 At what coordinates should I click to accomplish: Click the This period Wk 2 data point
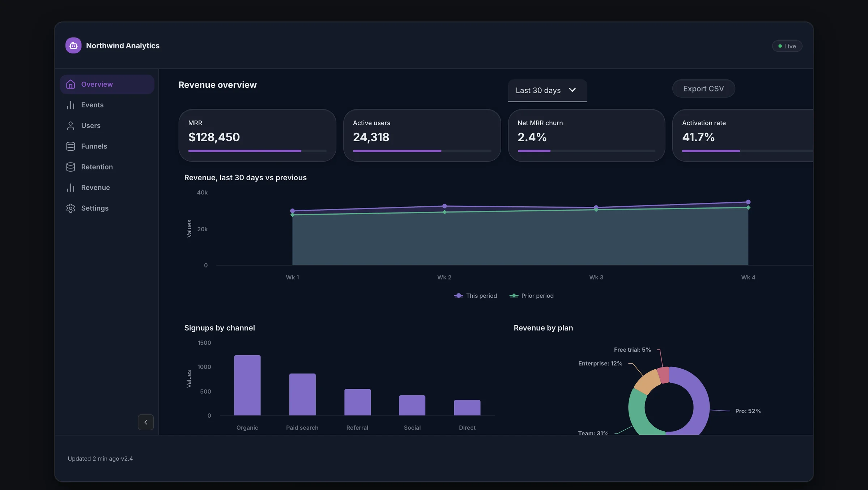(x=444, y=206)
